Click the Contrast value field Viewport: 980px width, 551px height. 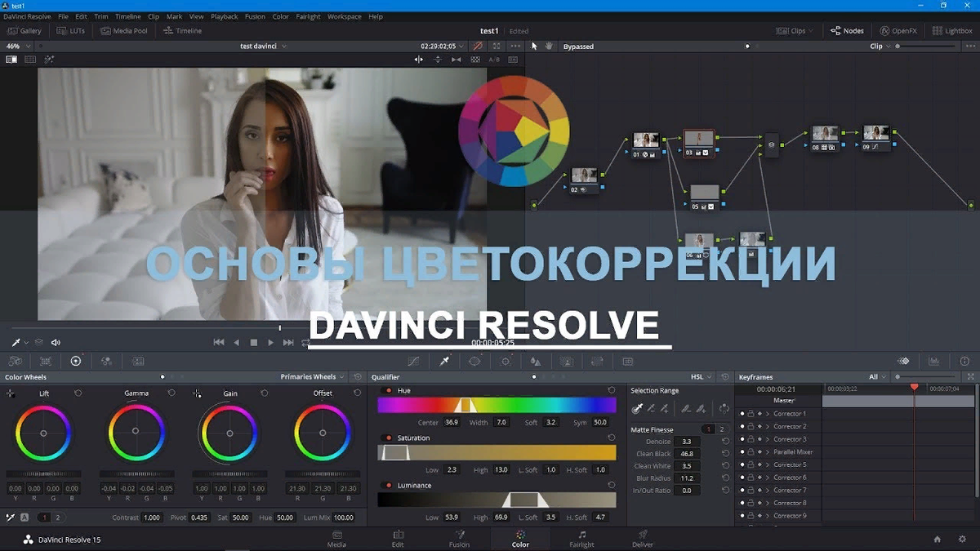[151, 518]
